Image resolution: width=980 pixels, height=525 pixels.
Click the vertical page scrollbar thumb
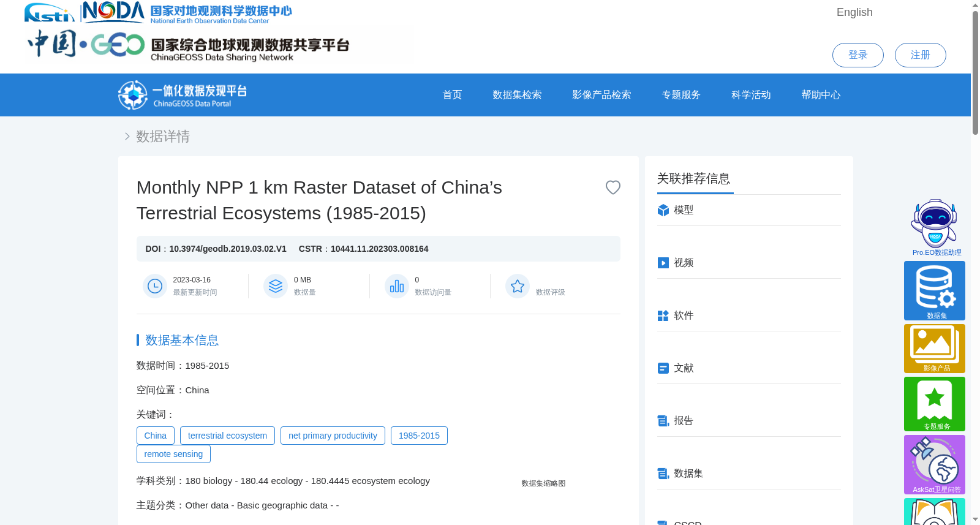(975, 72)
